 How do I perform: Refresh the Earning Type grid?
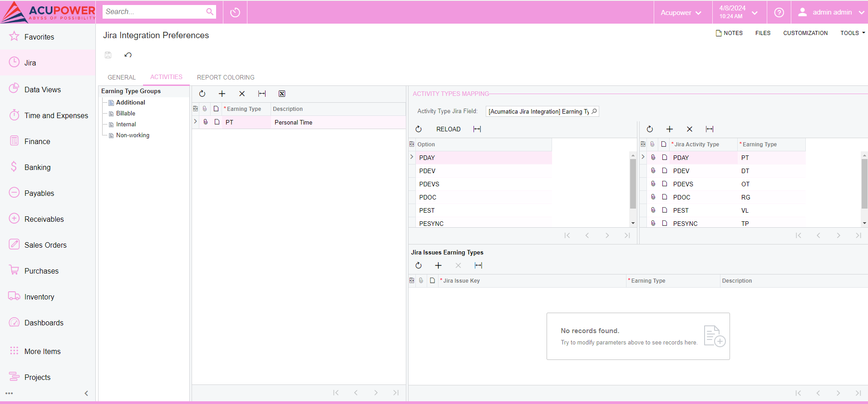click(202, 94)
